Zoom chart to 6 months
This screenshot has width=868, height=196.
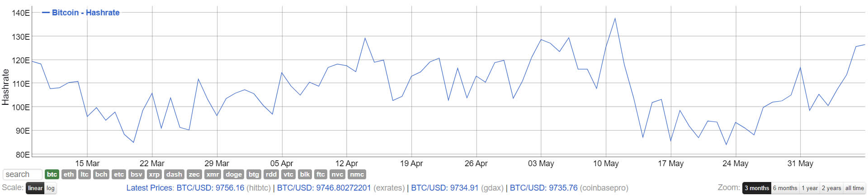pyautogui.click(x=785, y=188)
